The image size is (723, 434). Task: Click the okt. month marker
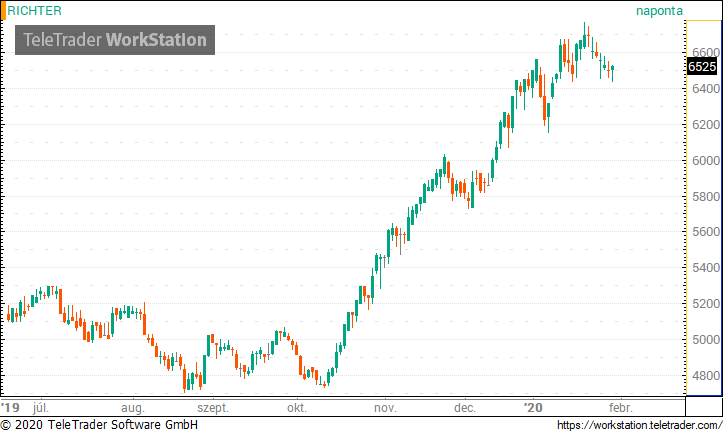(296, 408)
